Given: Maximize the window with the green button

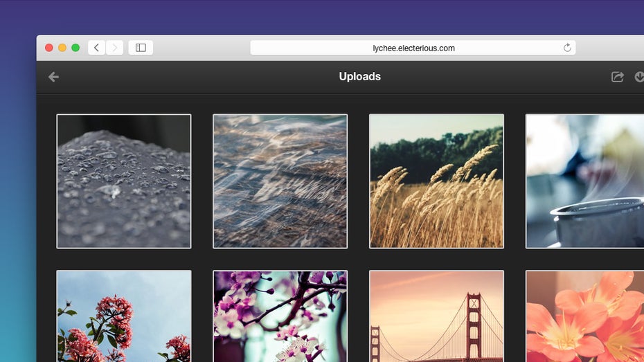Looking at the screenshot, I should (75, 48).
